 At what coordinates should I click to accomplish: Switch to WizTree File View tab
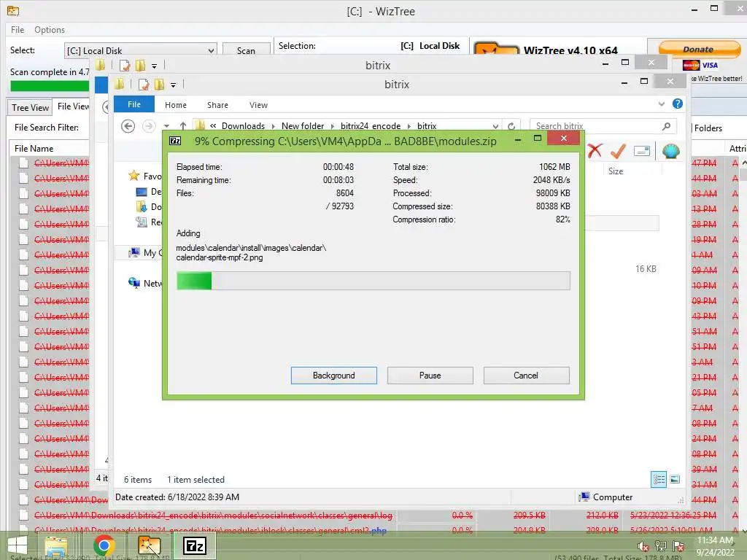(72, 106)
